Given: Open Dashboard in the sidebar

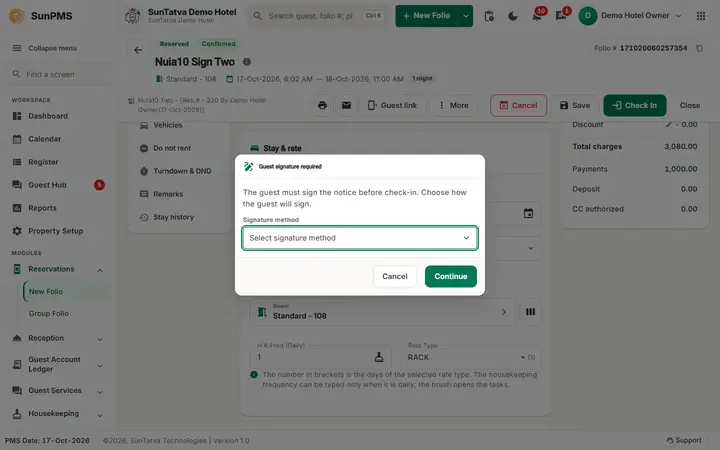Looking at the screenshot, I should point(48,116).
